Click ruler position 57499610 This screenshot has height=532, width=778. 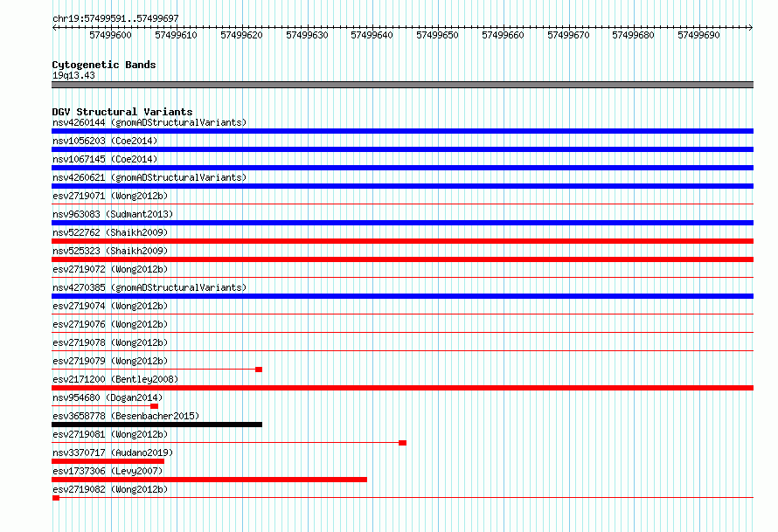coord(176,35)
